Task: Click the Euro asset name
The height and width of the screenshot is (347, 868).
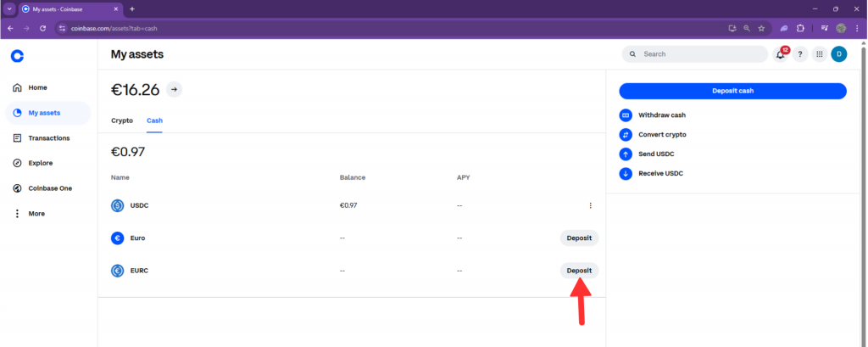Action: pos(138,238)
